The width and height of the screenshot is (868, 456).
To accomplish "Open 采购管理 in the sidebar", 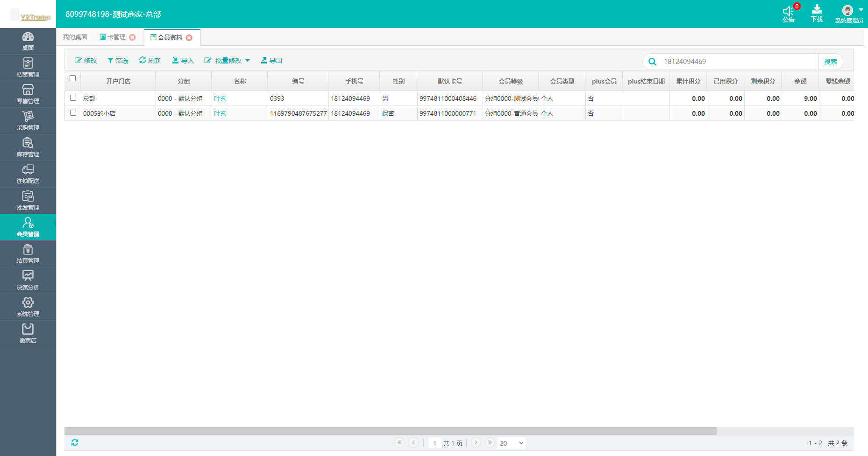I will coord(28,121).
